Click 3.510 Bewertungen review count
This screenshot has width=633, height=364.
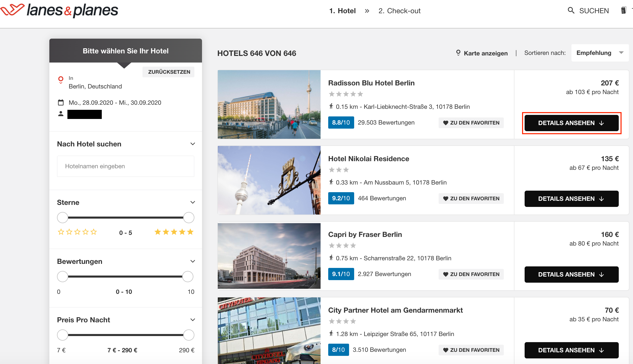click(379, 350)
